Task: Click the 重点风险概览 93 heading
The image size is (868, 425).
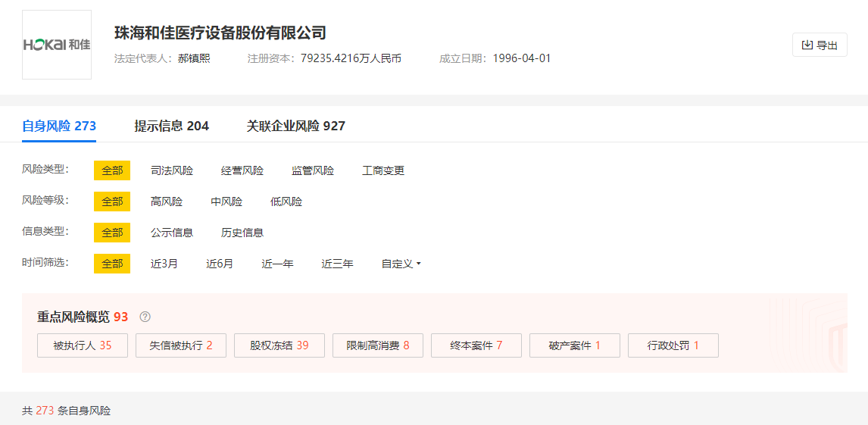Action: point(83,317)
